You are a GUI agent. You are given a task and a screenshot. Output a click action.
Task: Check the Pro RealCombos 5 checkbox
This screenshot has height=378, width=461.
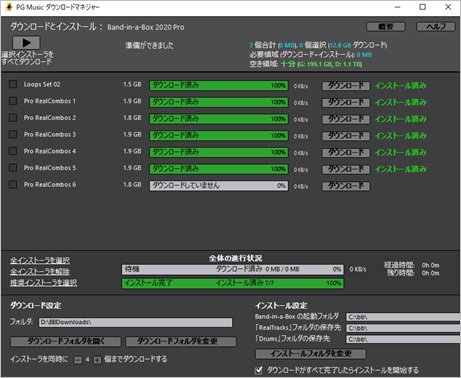[13, 168]
